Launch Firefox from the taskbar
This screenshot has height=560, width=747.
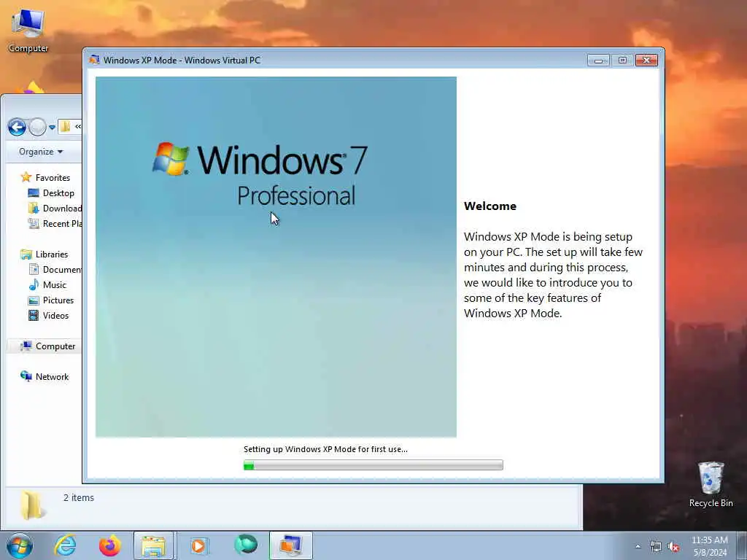tap(109, 545)
